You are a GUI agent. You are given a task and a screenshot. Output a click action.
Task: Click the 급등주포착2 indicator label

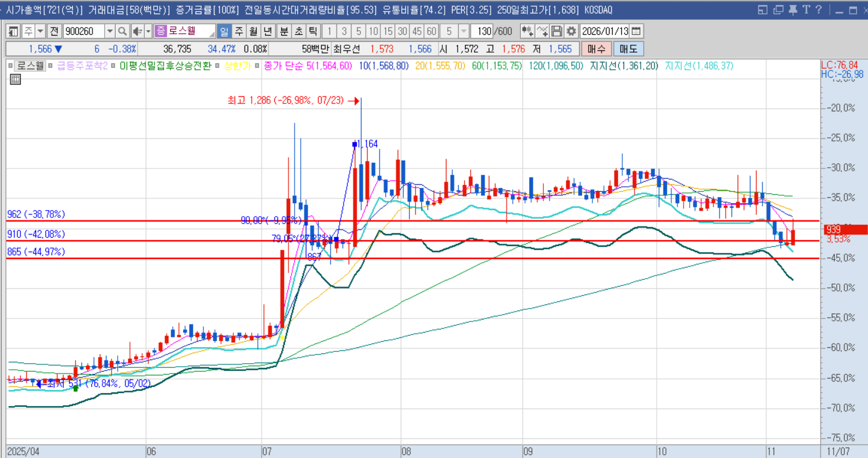(81, 66)
